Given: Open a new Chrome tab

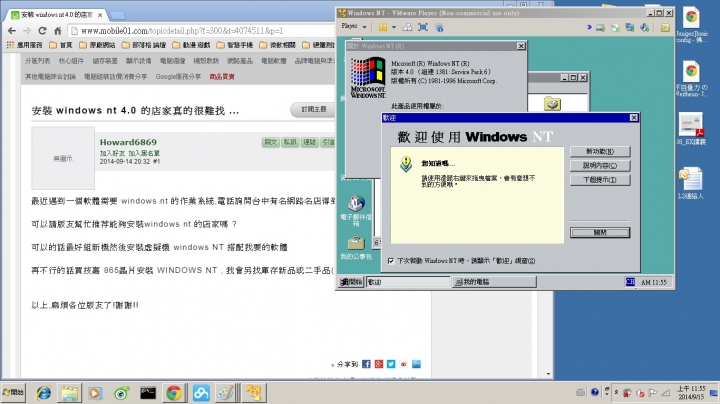Looking at the screenshot, I should pyautogui.click(x=118, y=15).
